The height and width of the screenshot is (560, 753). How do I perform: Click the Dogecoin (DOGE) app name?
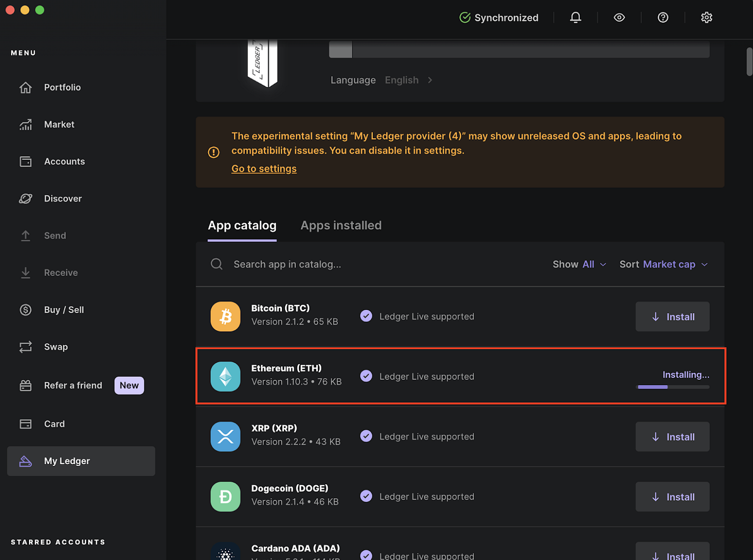[289, 488]
